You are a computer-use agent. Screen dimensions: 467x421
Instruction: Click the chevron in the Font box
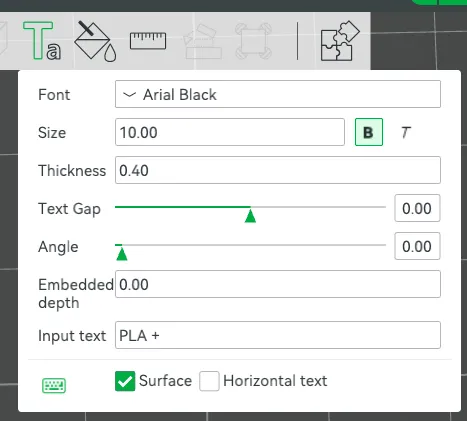point(129,95)
